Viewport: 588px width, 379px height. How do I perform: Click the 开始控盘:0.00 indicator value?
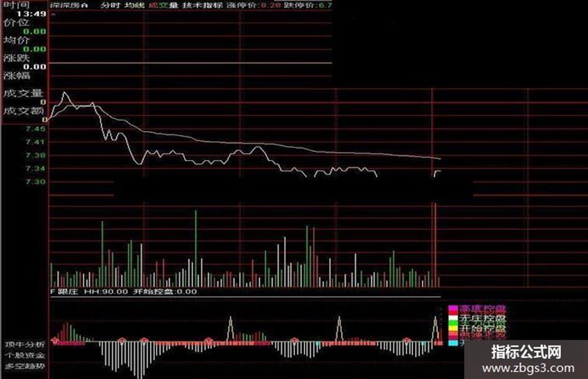[165, 292]
